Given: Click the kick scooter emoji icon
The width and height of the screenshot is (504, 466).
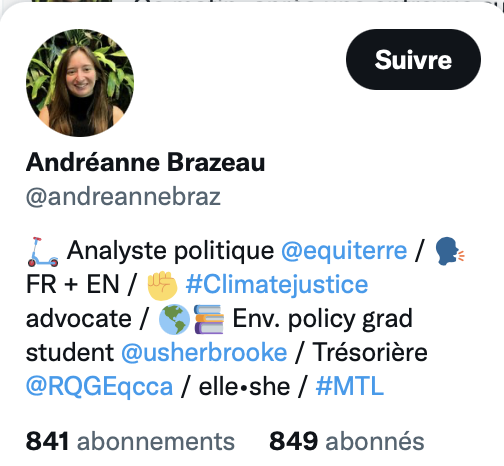Looking at the screenshot, I should [x=43, y=252].
